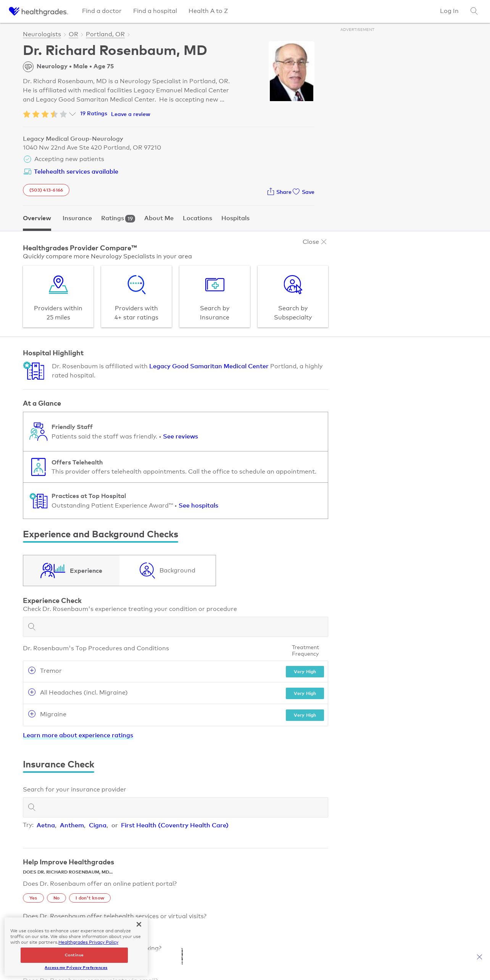The width and height of the screenshot is (490, 980).
Task: Open Legacy Good Samaritan Medical Center link
Action: click(209, 366)
